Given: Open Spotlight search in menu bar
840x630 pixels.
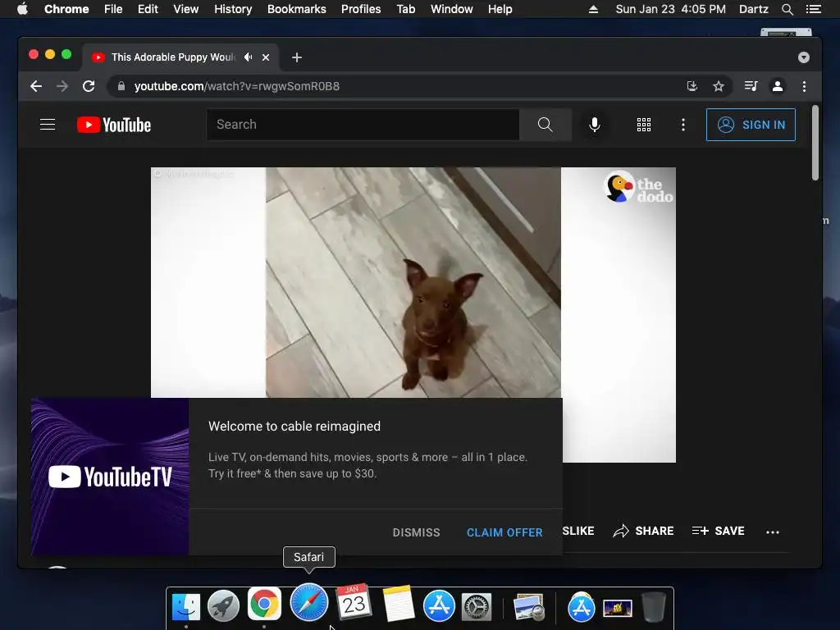Looking at the screenshot, I should pos(787,9).
